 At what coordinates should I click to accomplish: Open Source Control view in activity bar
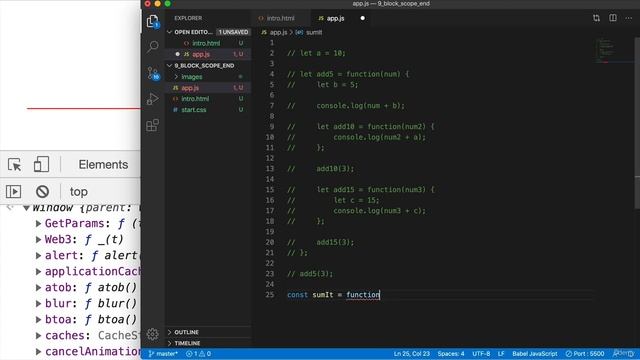pos(153,73)
